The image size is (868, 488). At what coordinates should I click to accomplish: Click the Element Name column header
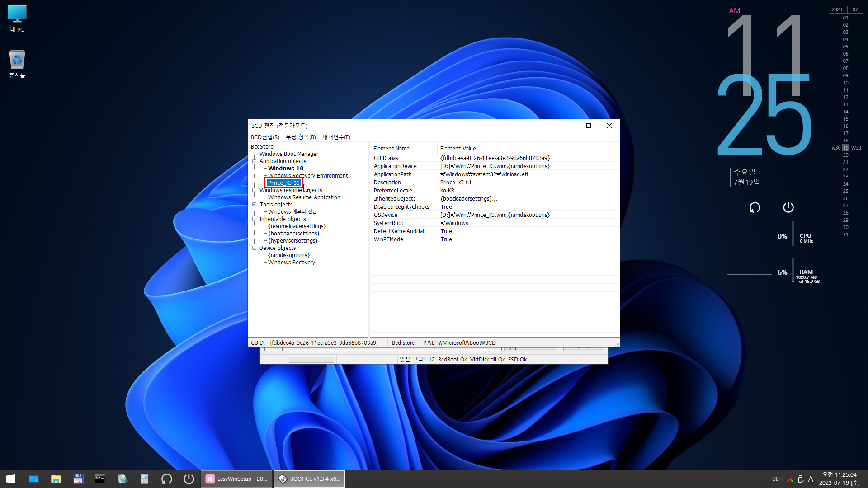click(x=404, y=149)
